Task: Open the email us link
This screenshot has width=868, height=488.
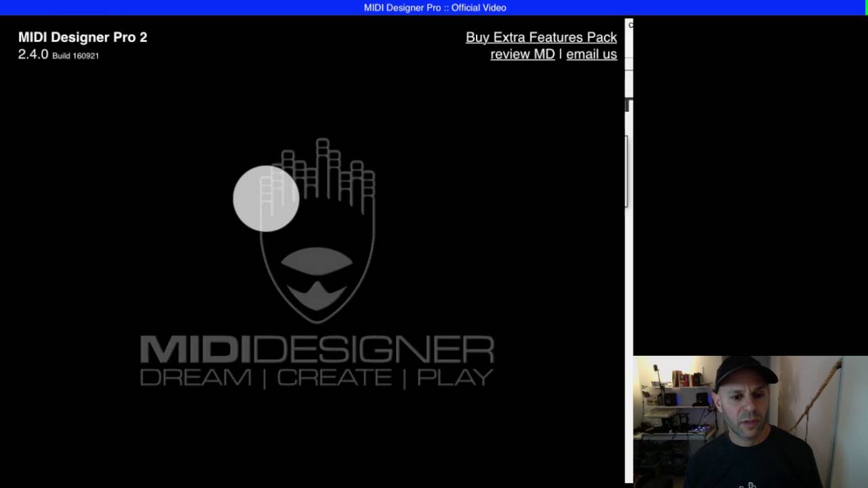Action: click(591, 54)
